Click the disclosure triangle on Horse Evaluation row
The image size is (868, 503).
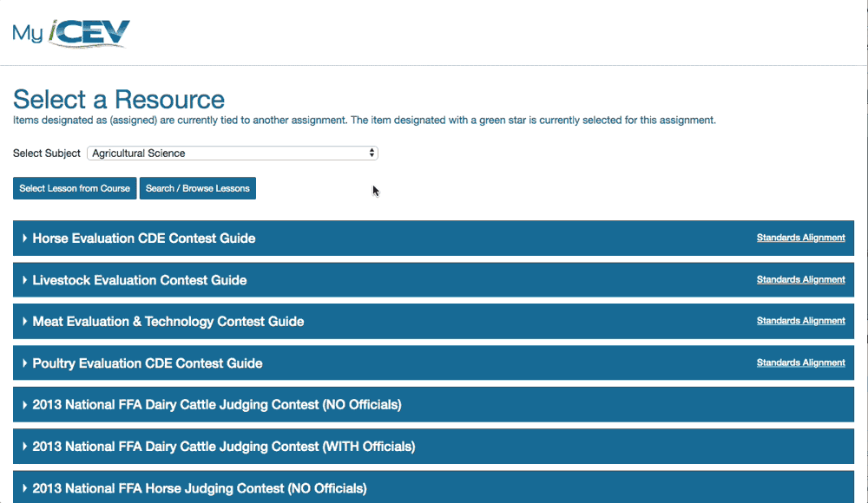click(27, 238)
